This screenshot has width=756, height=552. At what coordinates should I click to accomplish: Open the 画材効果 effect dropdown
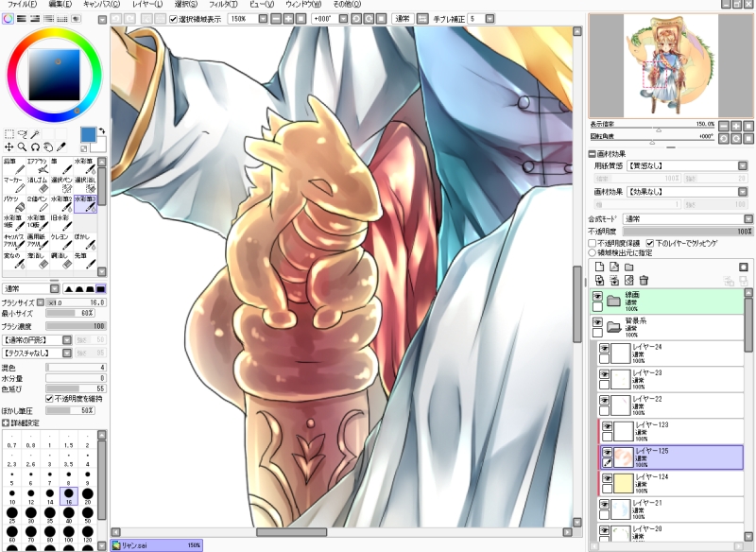pos(743,192)
